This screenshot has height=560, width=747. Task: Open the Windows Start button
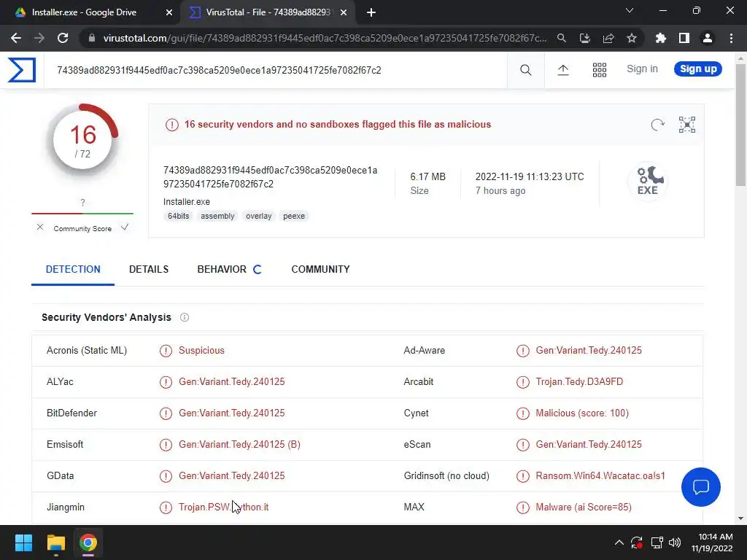point(23,542)
